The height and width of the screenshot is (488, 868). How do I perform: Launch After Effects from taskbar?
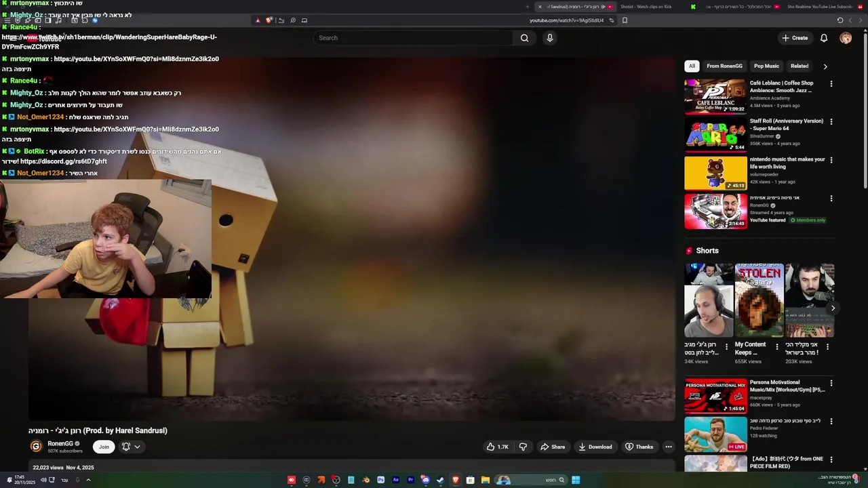coord(395,480)
